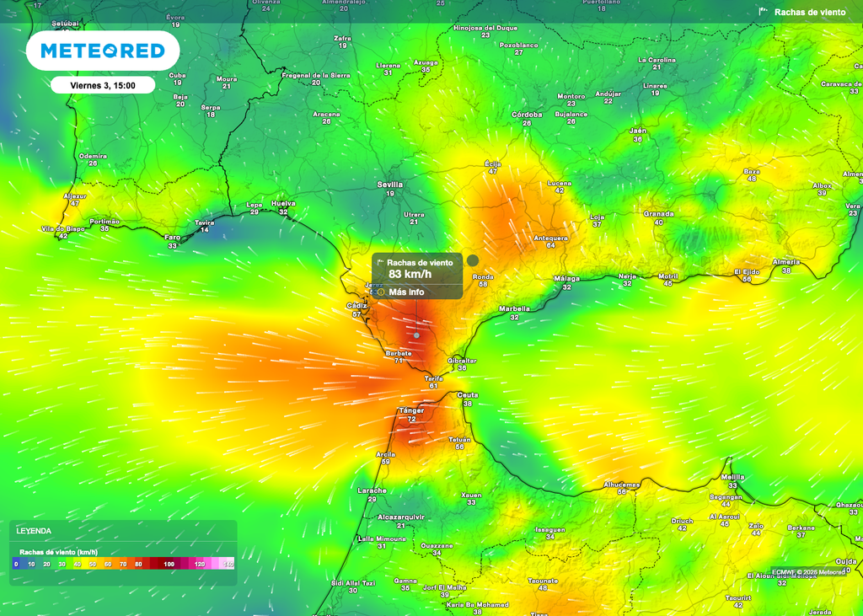Click the Granada city label
This screenshot has height=616, width=863.
(659, 213)
